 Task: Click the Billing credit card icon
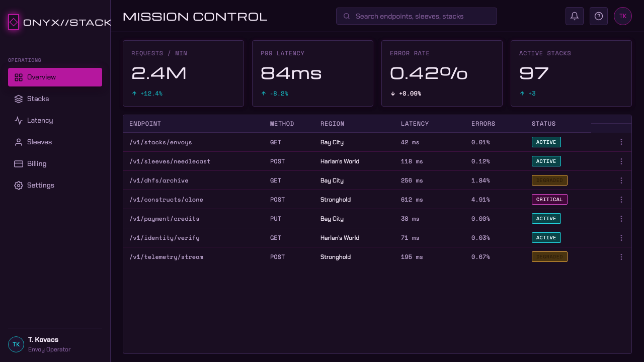(19, 164)
